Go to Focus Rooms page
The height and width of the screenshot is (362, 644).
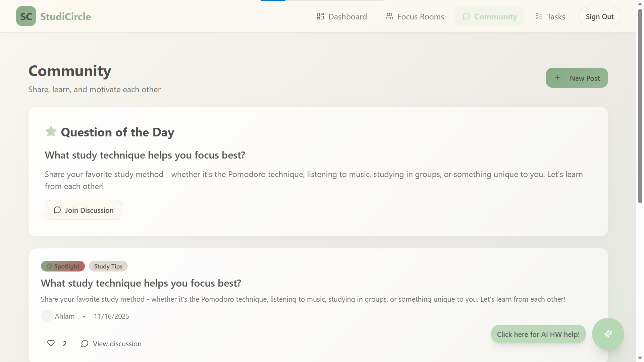(415, 16)
